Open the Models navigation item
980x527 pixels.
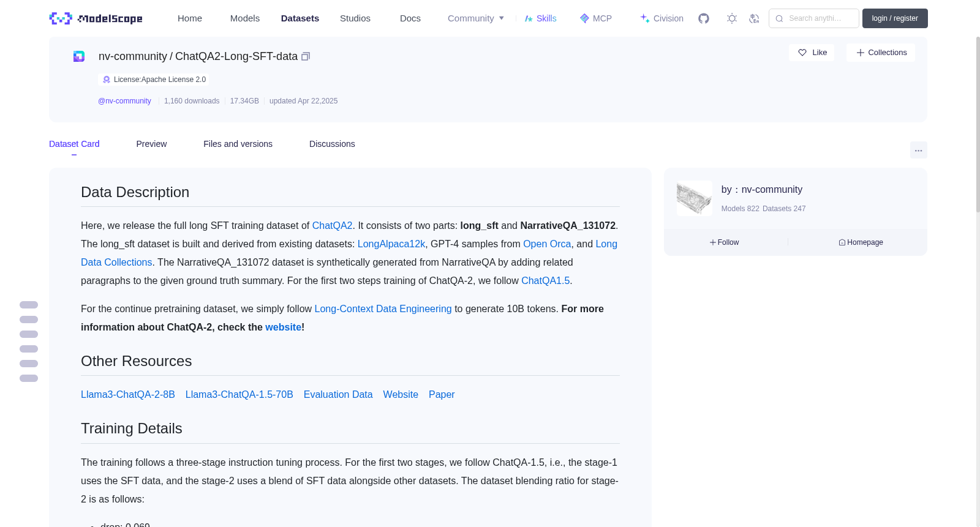coord(245,18)
